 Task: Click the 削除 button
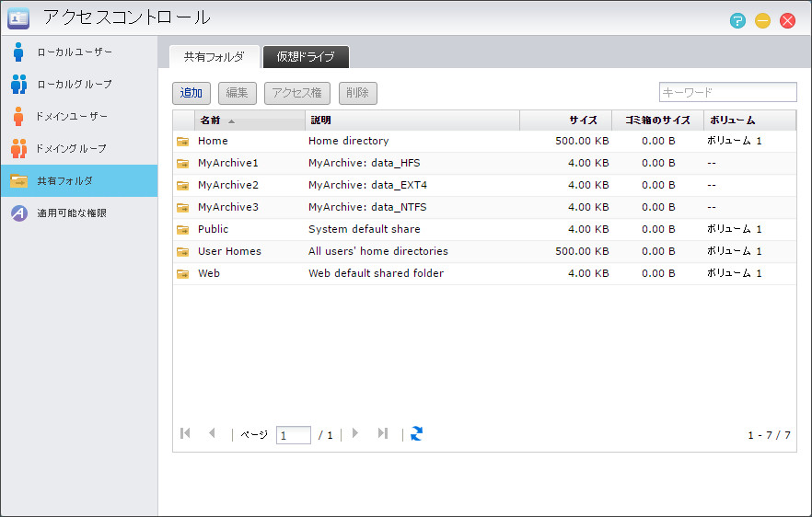tap(358, 93)
